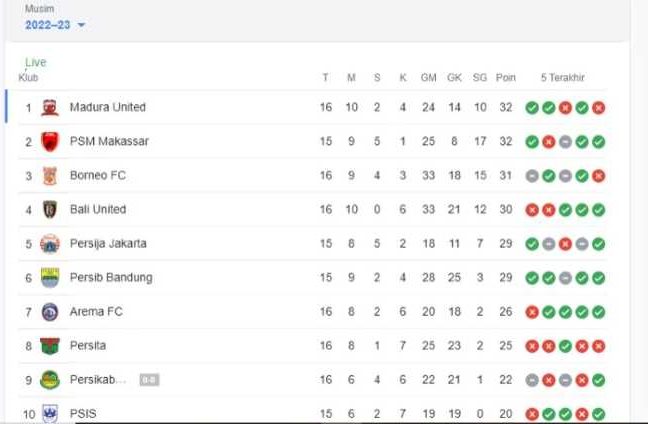Click the Persib Bandung club logo
The height and width of the screenshot is (424, 648).
50,278
